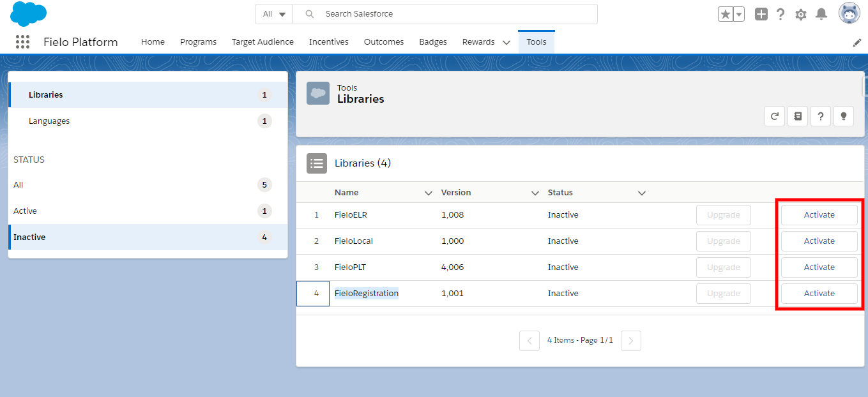Go to previous page arrow
868x397 pixels.
(529, 341)
